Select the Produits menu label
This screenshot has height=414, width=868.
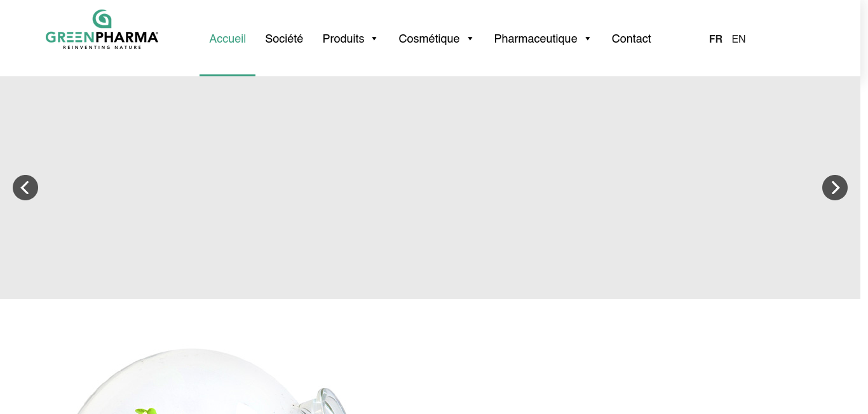pyautogui.click(x=343, y=39)
